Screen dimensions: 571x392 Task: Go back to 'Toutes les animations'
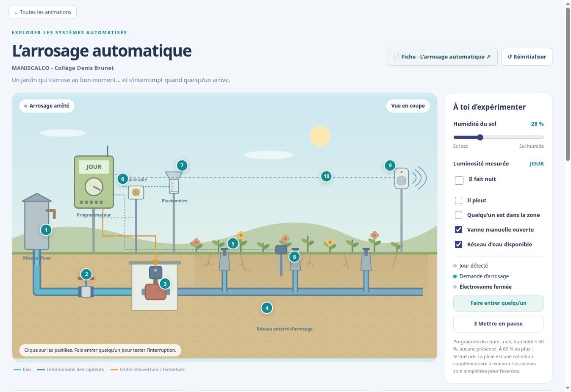click(x=42, y=12)
